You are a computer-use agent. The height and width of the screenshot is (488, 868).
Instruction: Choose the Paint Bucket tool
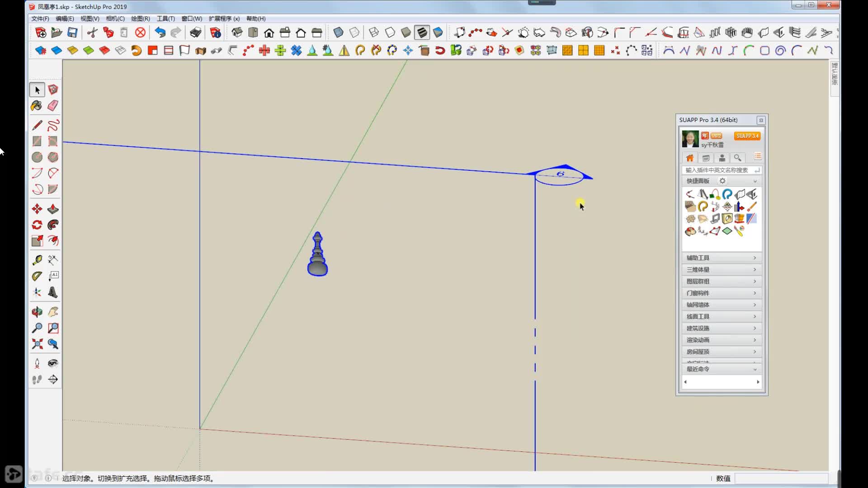pos(37,106)
